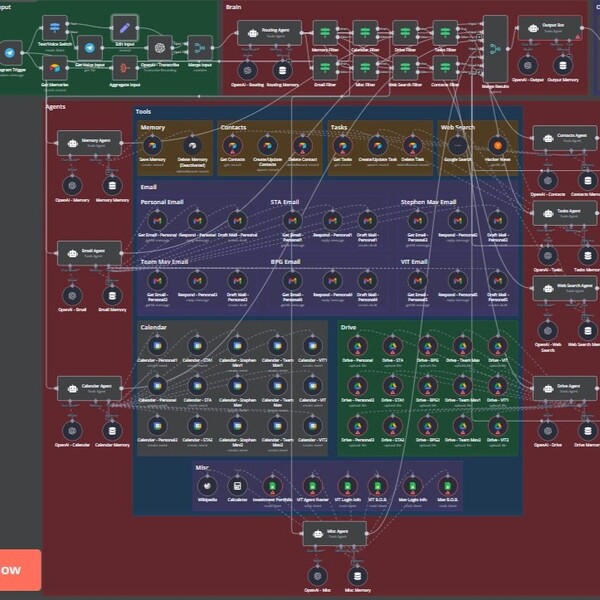The image size is (600, 600).
Task: Select the Save Memory tool node
Action: tap(152, 146)
